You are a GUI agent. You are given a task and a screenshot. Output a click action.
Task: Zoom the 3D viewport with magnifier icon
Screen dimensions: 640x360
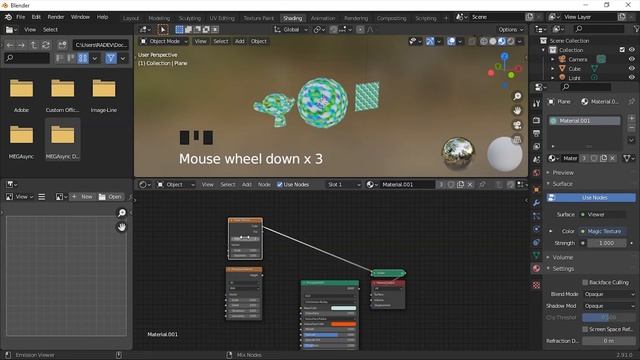[517, 96]
